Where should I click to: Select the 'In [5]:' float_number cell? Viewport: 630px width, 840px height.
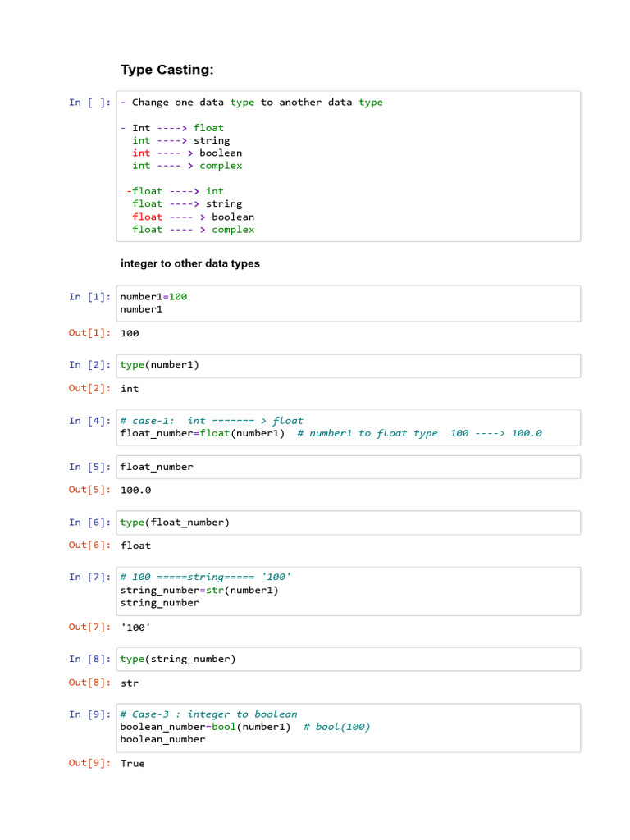tap(348, 467)
